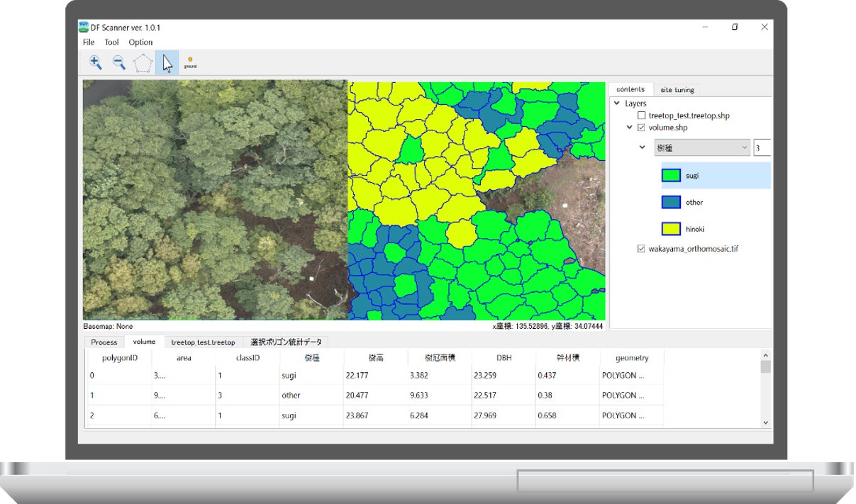The height and width of the screenshot is (504, 856).
Task: Select the polygon drawing tool
Action: point(143,63)
